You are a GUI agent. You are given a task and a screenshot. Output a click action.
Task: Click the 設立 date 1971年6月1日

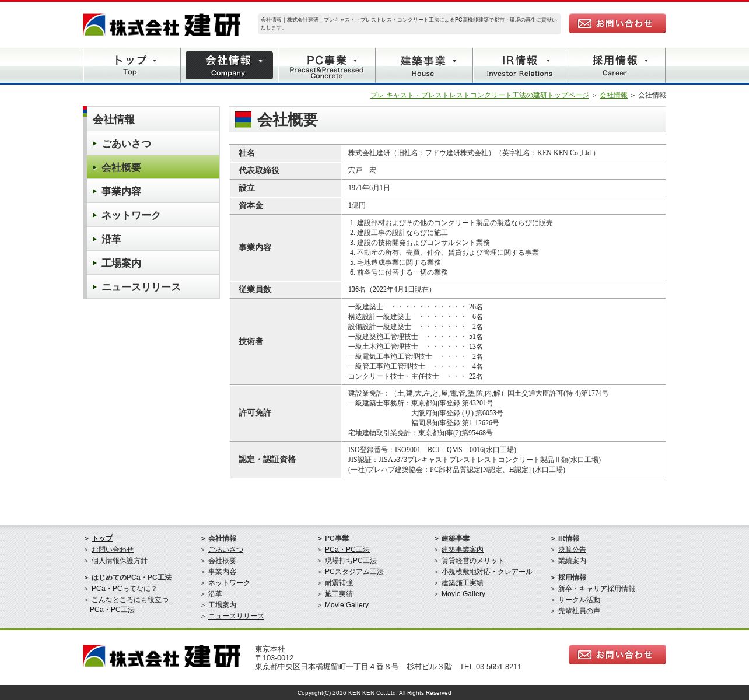369,188
